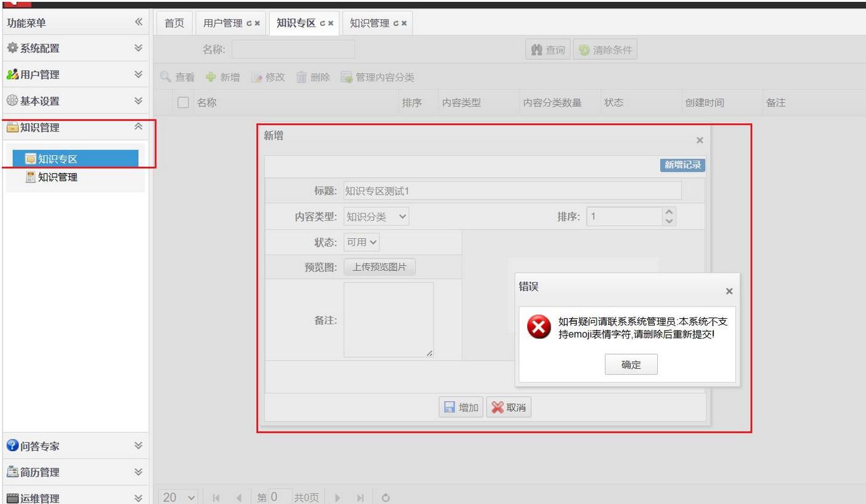Refresh the 知识管理 tab via its reload icon
Image resolution: width=866 pixels, height=504 pixels.
click(x=395, y=24)
